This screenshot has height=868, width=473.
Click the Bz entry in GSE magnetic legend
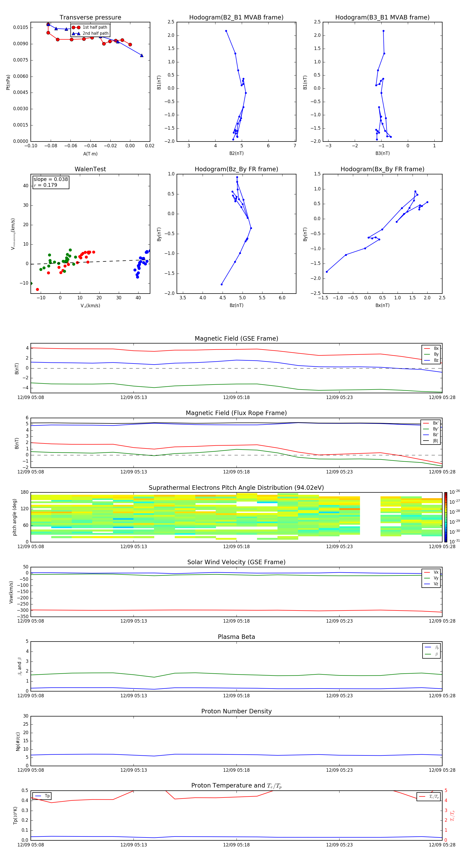(x=431, y=360)
